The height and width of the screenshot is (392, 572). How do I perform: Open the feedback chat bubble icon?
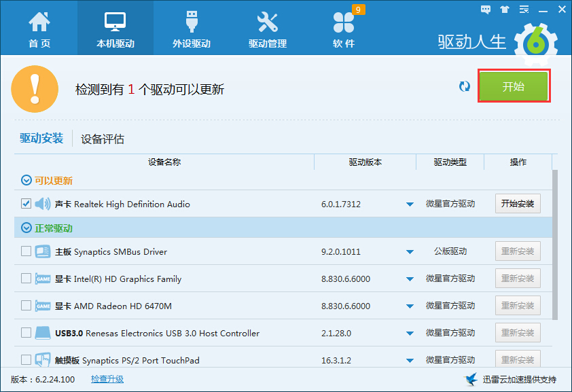point(486,9)
